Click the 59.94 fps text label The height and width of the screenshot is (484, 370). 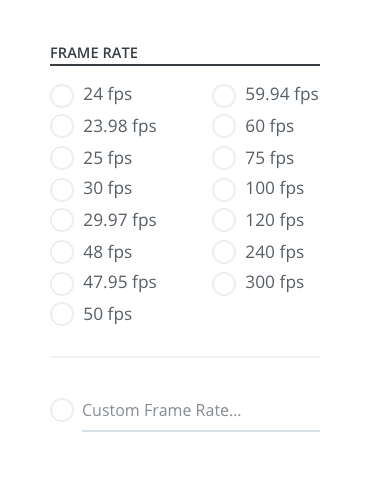pyautogui.click(x=282, y=94)
